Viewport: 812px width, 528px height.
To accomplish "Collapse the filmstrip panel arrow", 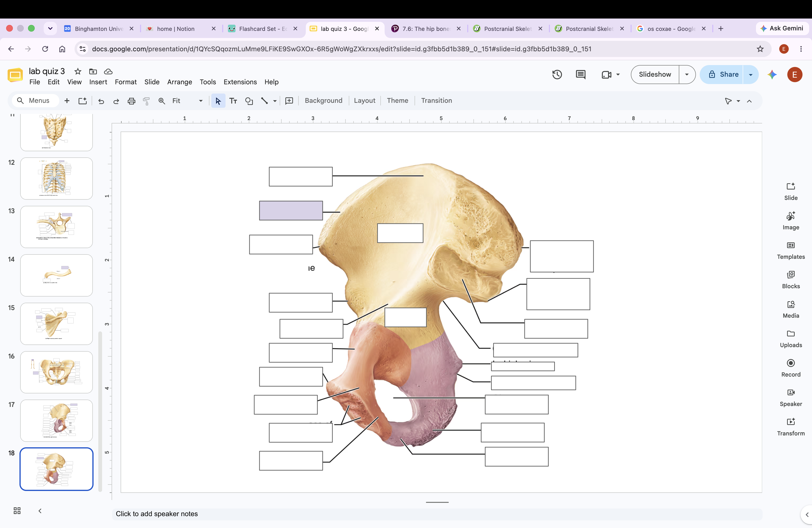I will [40, 511].
